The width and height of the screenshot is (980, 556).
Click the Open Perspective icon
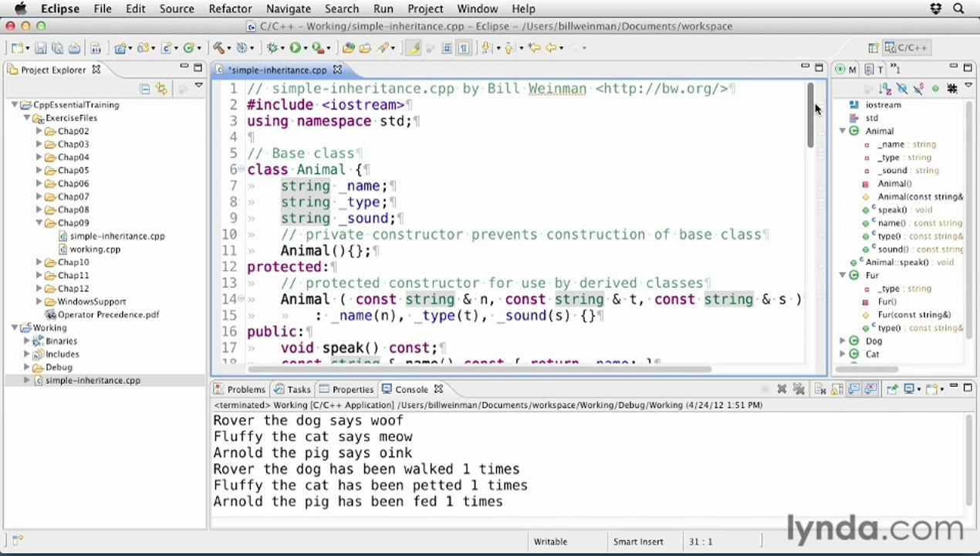[x=874, y=48]
